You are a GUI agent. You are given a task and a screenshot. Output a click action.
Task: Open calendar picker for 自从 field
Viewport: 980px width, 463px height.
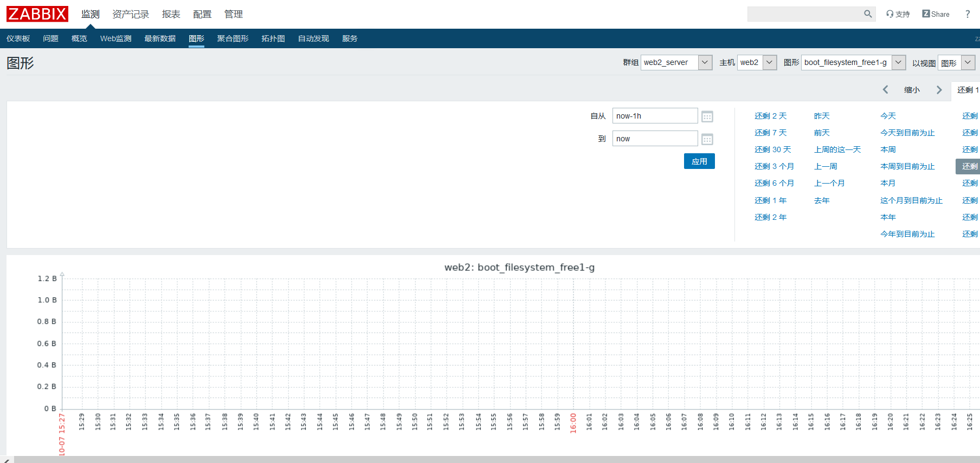coord(707,116)
